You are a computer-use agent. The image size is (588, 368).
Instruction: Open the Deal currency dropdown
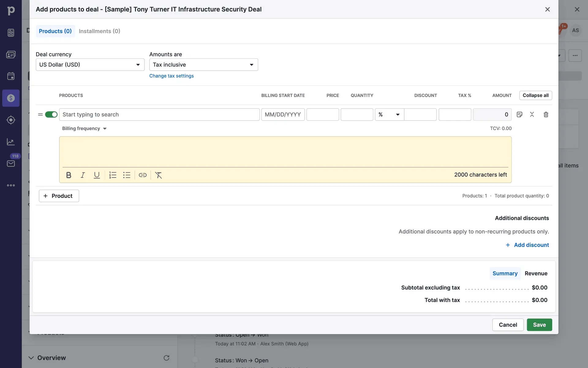coord(90,65)
